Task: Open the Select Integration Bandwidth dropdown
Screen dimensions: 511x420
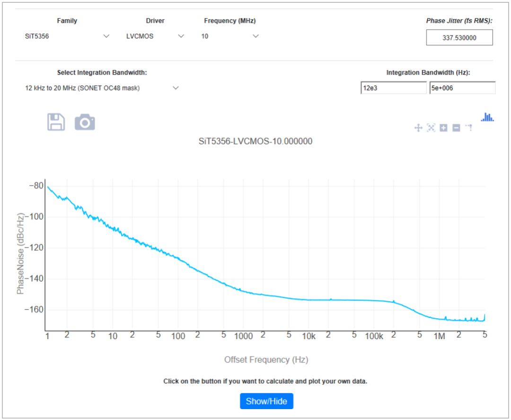Action: [102, 88]
